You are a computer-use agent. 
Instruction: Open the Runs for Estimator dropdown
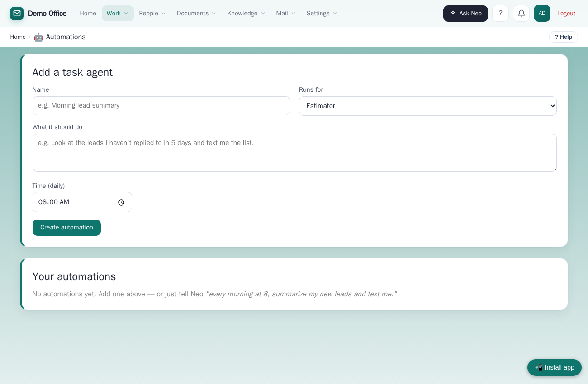(x=427, y=106)
